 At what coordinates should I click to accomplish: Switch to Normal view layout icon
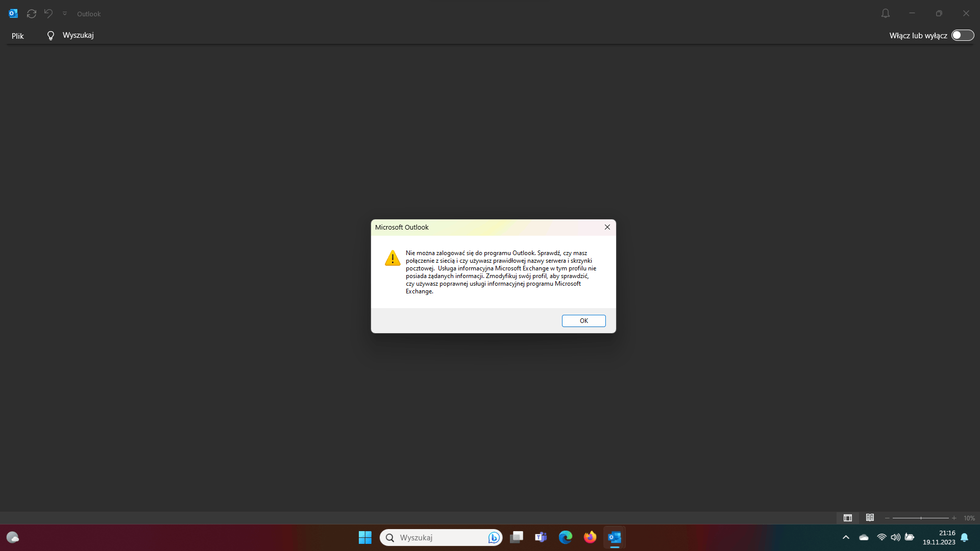tap(847, 518)
